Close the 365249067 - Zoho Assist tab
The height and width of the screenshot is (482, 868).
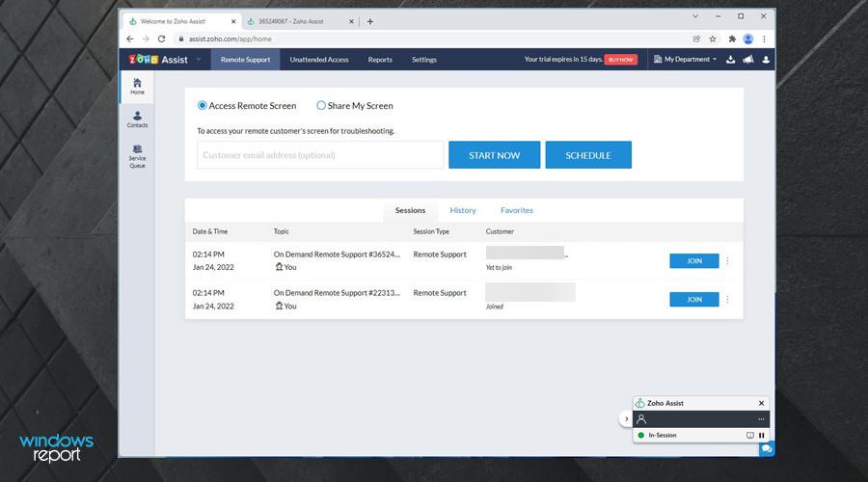351,21
